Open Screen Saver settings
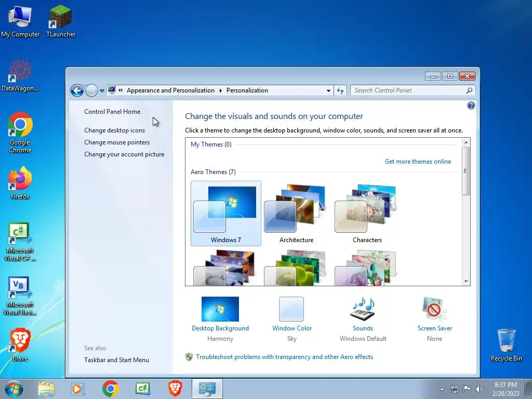Viewport: 532px width, 399px height. (x=435, y=314)
